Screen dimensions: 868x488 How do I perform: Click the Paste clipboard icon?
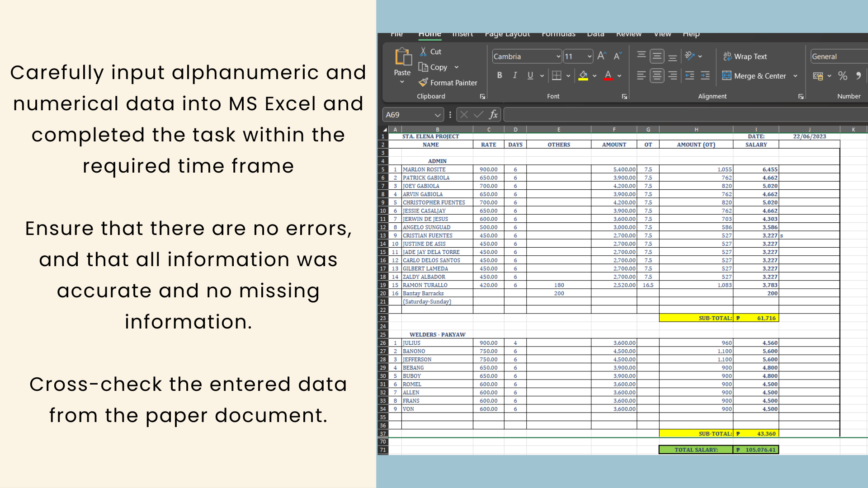click(402, 58)
